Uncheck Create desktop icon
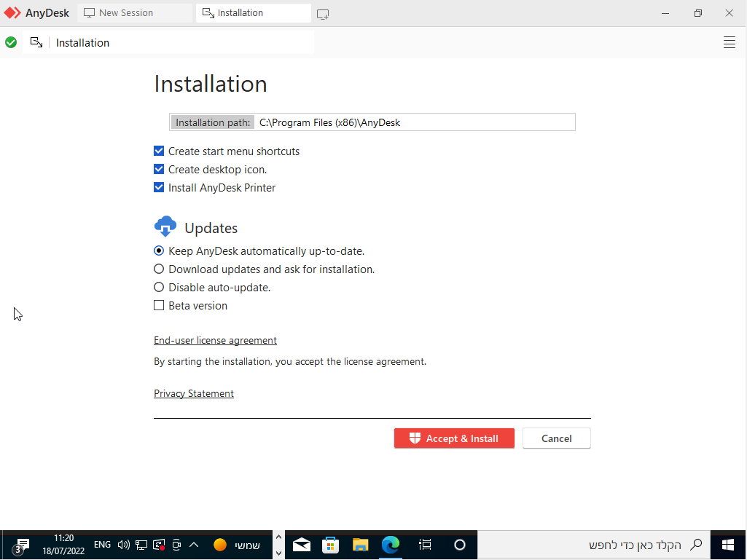Screen dimensions: 747x560 (159, 169)
